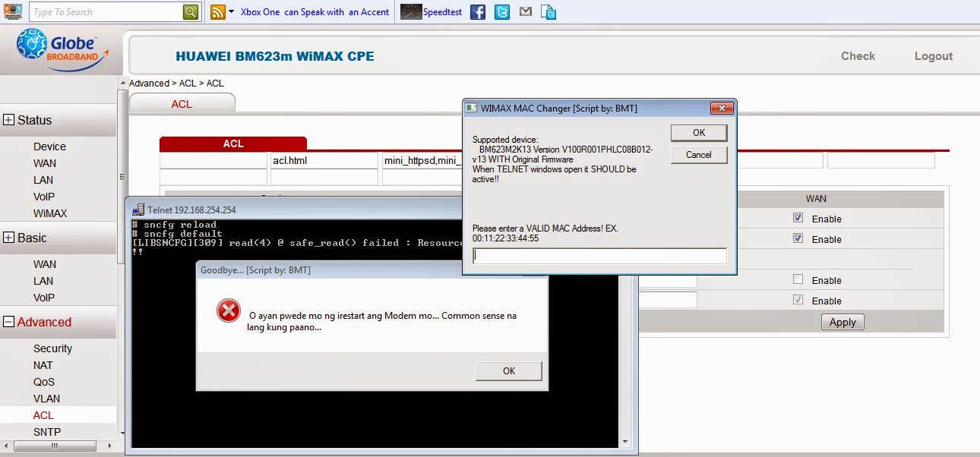Check the unchecked WAN Enable checkbox

pos(798,279)
